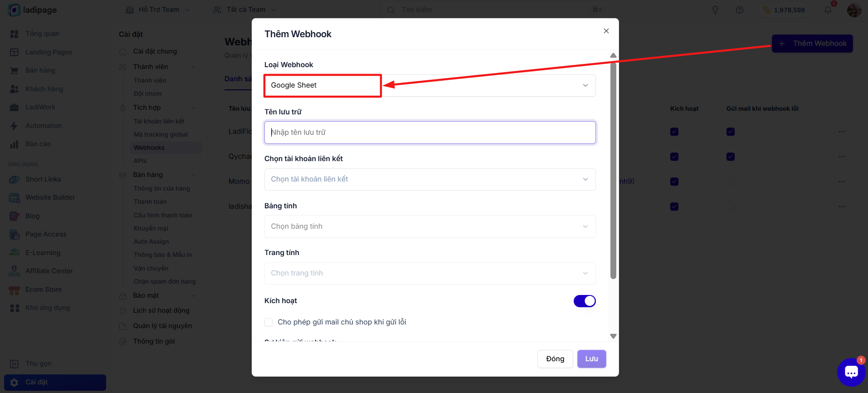Screen dimensions: 868x393
Task: Open Automation from the sidebar
Action: [x=44, y=126]
